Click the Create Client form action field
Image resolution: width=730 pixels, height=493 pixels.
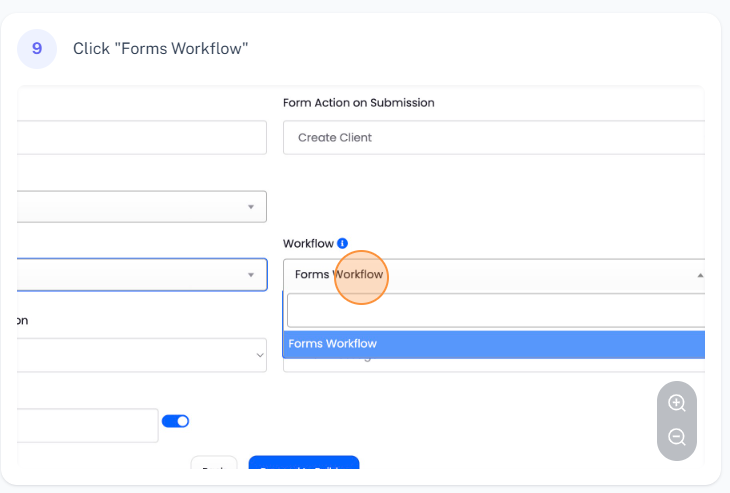(x=494, y=137)
